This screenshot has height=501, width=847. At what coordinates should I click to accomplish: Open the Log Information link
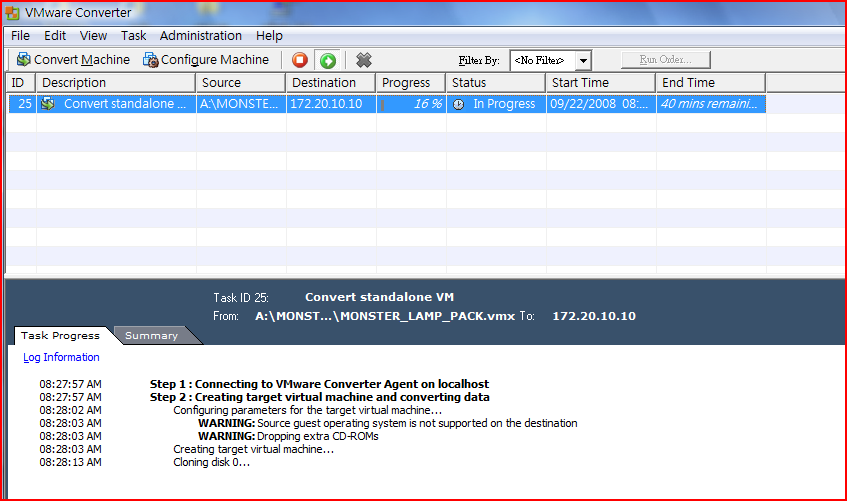(x=61, y=357)
